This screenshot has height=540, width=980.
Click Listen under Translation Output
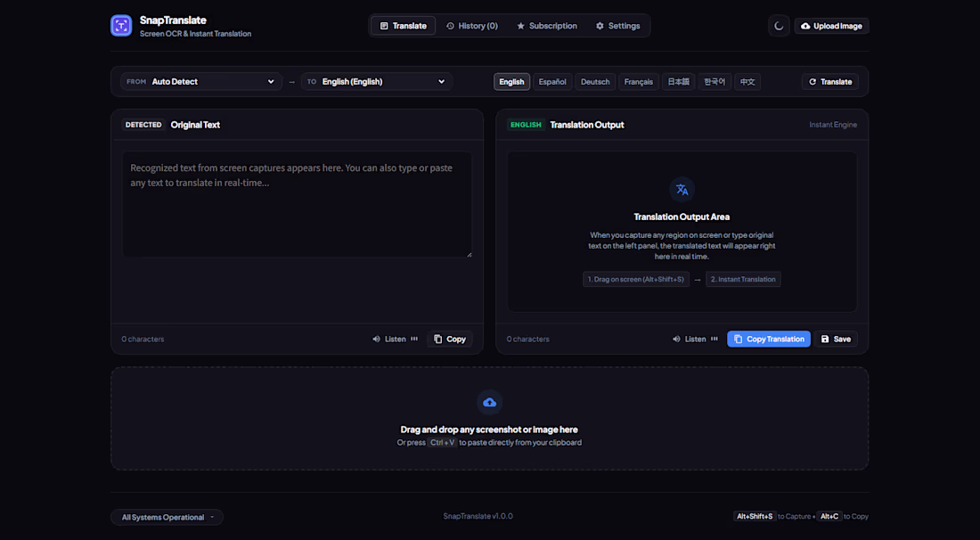click(x=695, y=339)
